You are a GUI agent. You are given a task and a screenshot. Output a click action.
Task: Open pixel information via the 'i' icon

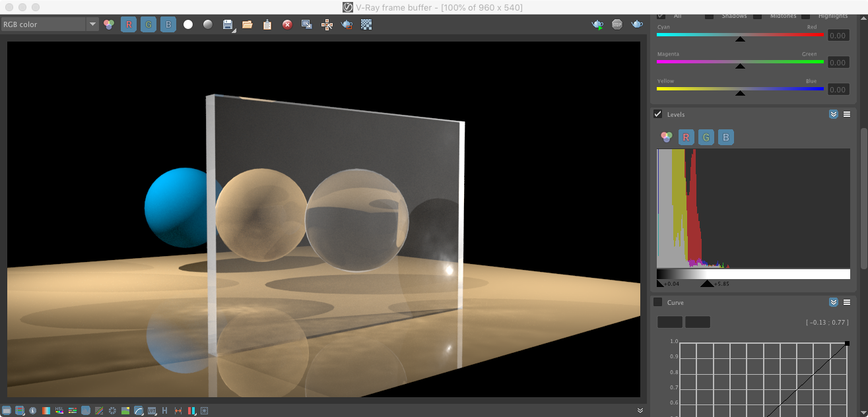click(x=33, y=410)
